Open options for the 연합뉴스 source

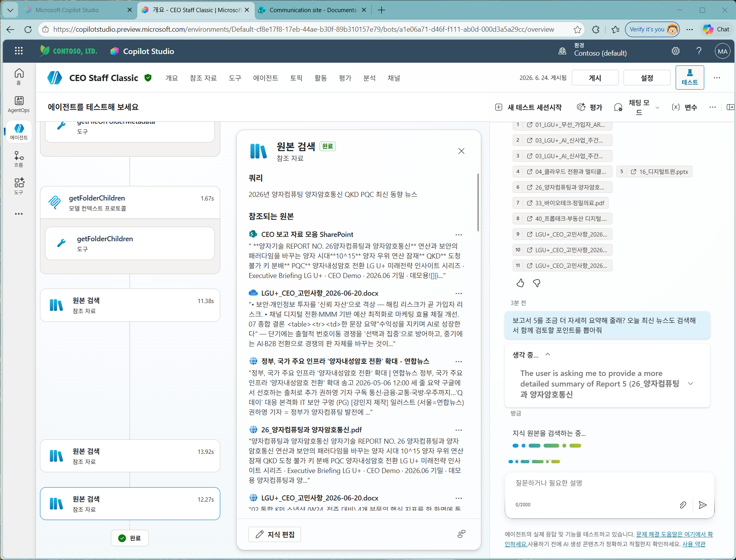459,361
